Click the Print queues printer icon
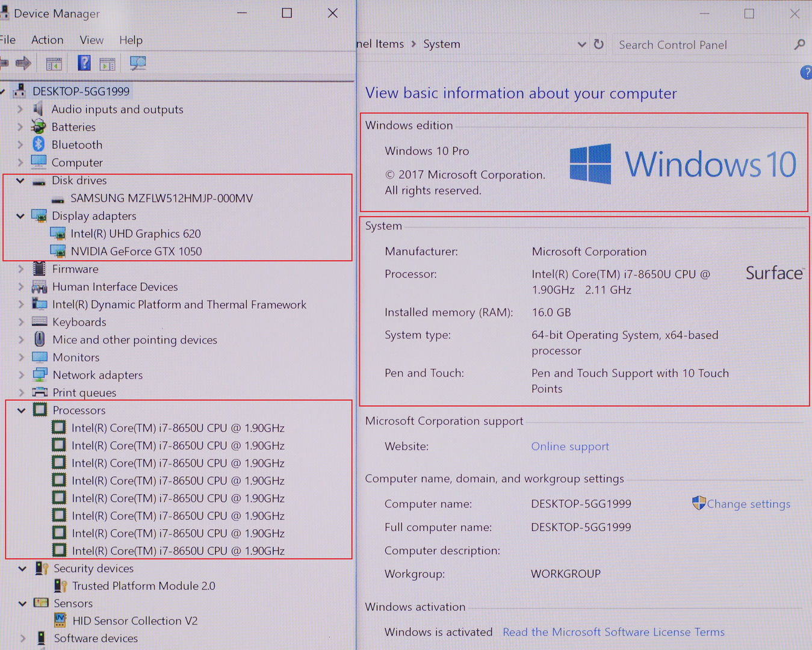 [40, 392]
